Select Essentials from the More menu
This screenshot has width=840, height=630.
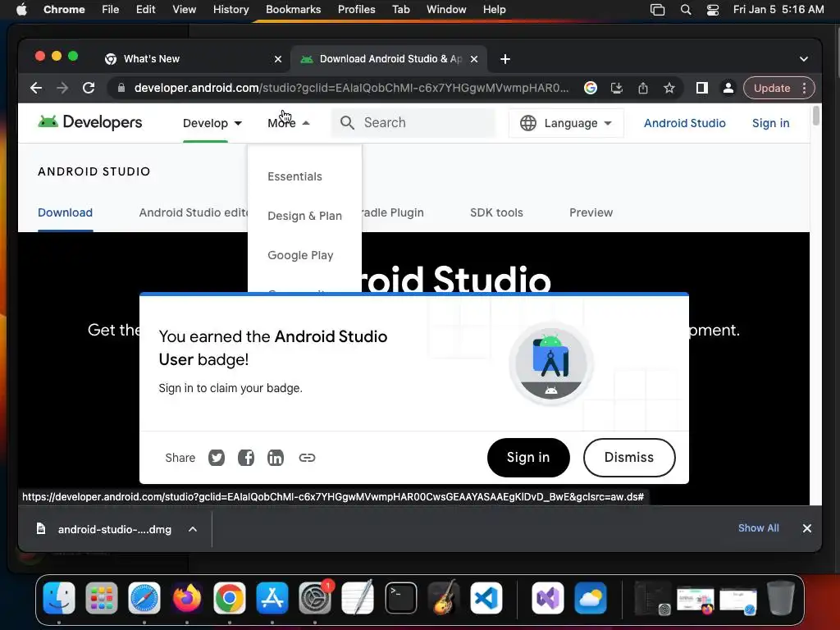pos(294,176)
